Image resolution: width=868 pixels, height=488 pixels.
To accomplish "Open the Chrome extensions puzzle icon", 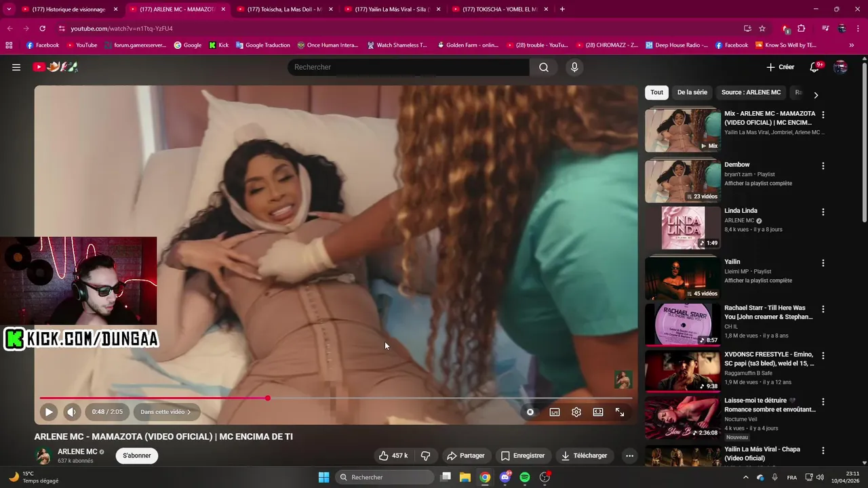I will [x=802, y=28].
